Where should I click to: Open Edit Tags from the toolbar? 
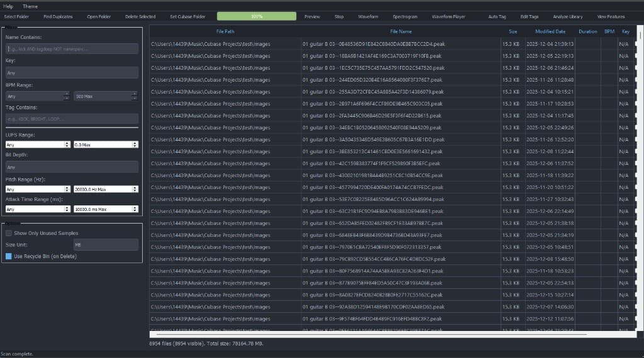pos(530,16)
